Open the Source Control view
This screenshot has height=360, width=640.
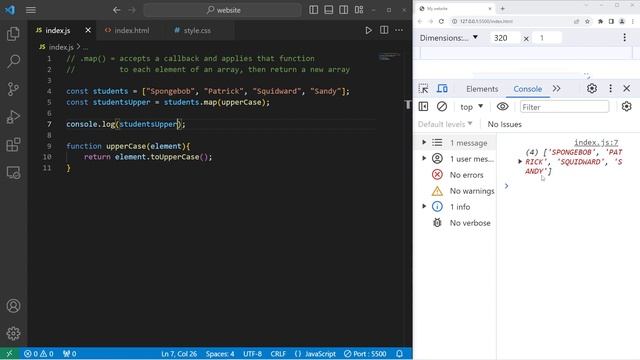click(13, 89)
